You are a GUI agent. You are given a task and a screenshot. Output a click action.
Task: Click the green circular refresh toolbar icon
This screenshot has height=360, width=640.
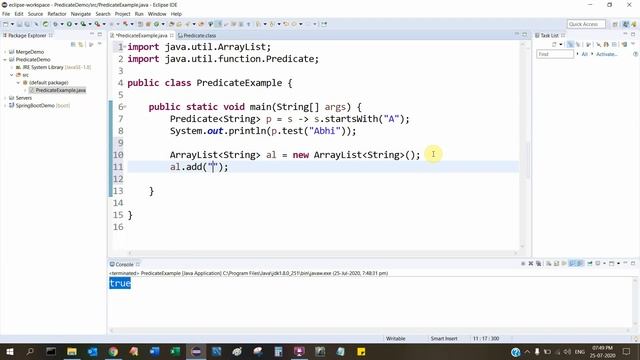(45, 24)
